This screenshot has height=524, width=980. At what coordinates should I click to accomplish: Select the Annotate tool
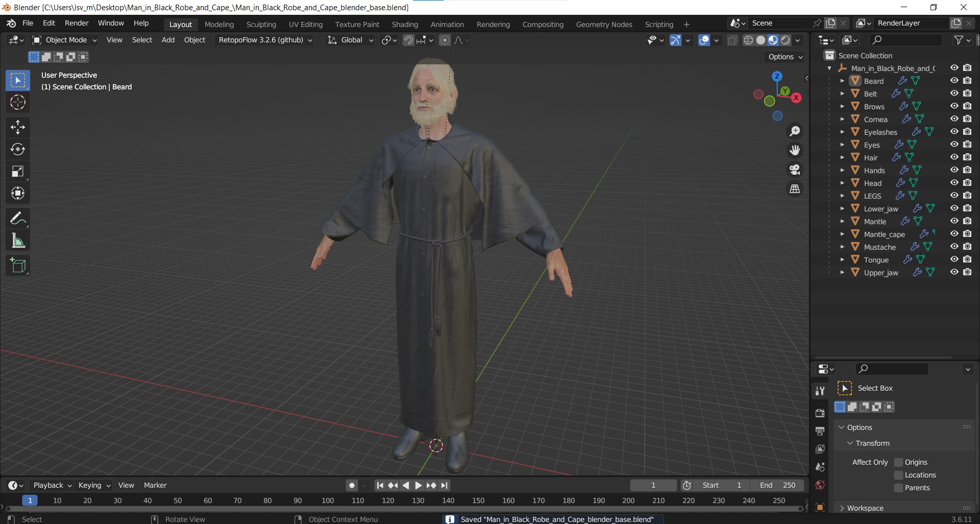pyautogui.click(x=18, y=219)
